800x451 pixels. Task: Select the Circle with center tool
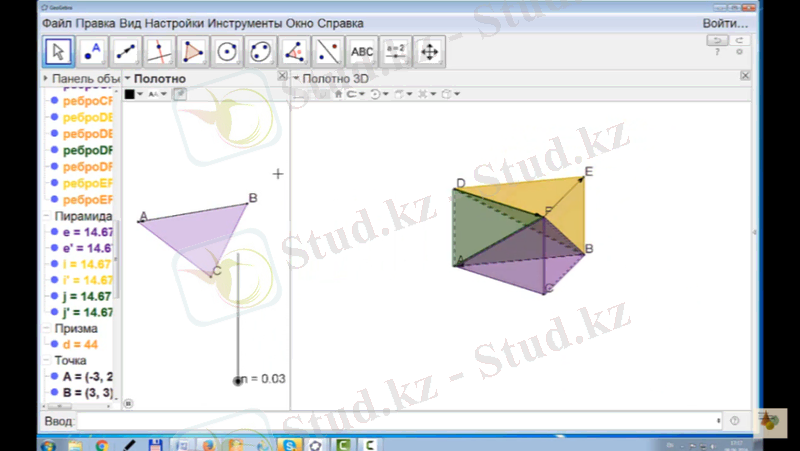pos(227,51)
